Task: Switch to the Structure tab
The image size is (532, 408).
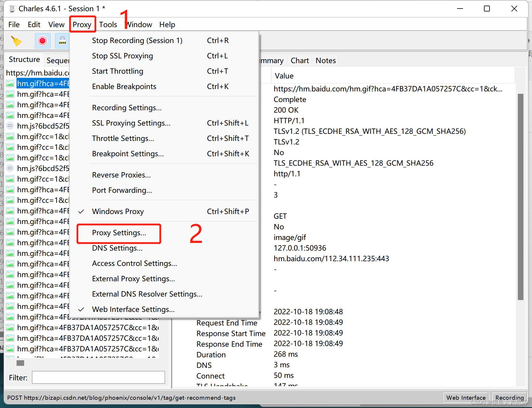Action: click(24, 59)
